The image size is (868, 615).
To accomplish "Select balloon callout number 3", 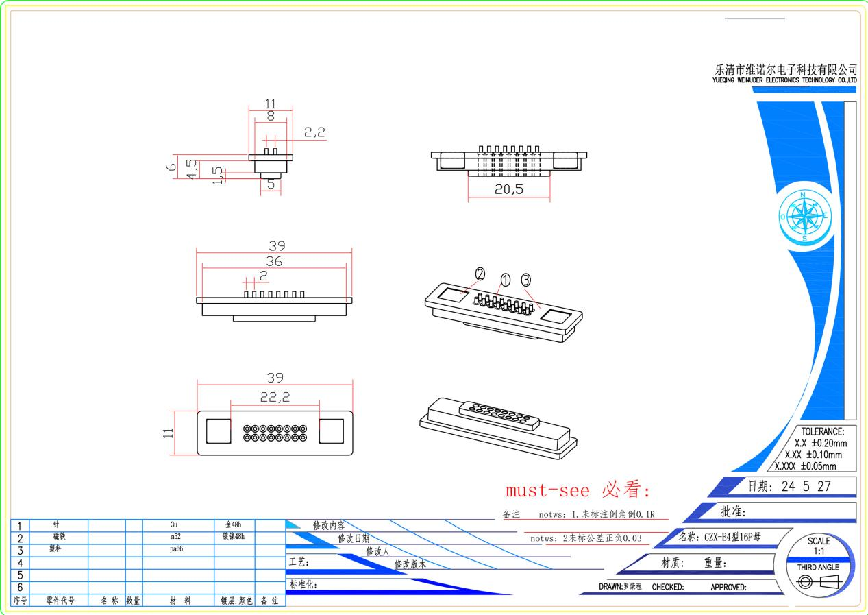I will pos(526,280).
